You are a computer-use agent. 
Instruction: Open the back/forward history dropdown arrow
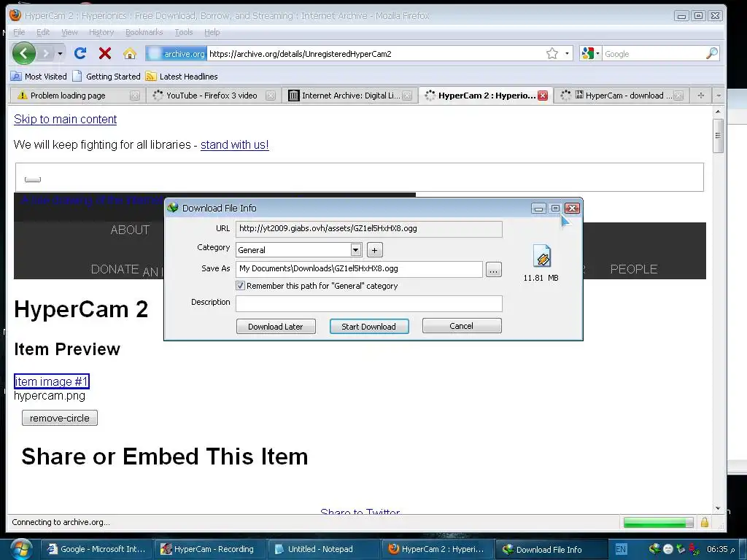pyautogui.click(x=60, y=53)
